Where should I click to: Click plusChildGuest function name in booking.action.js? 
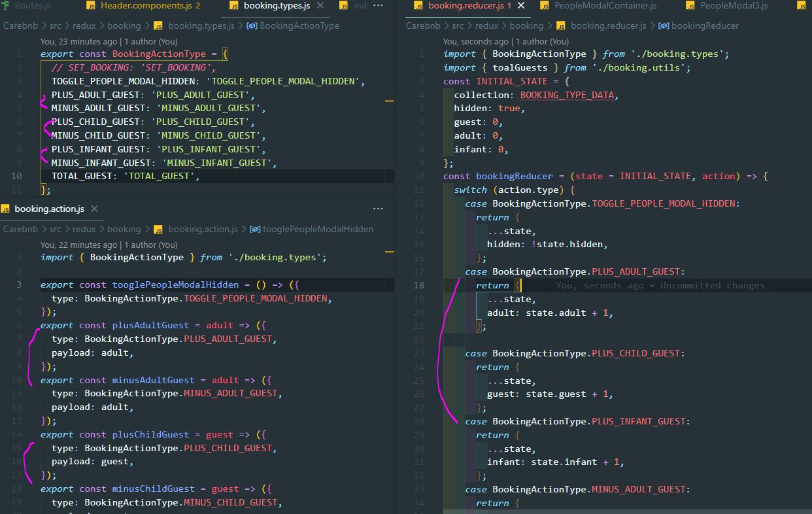point(150,434)
